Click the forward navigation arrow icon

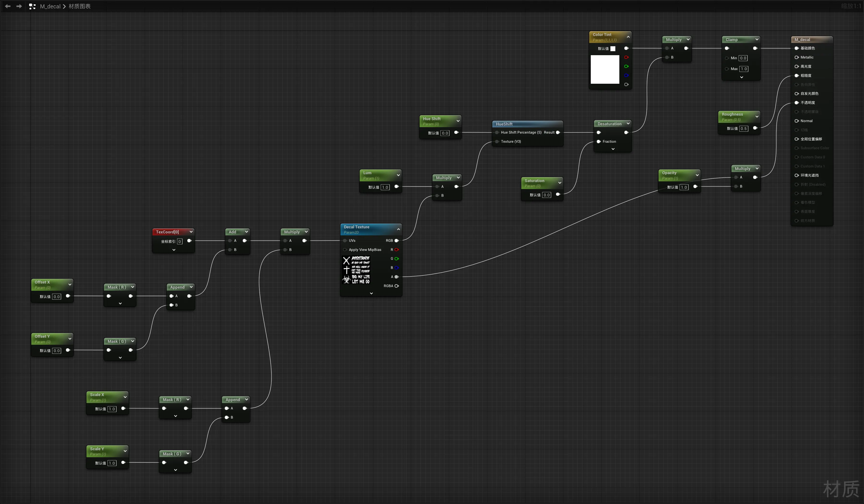19,6
